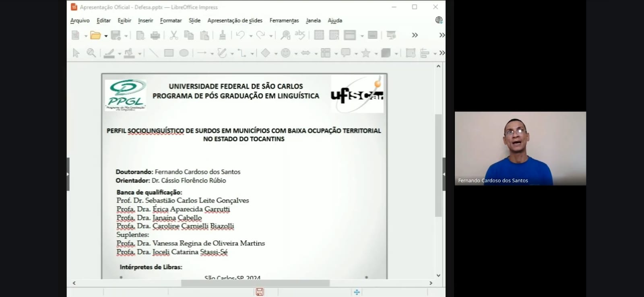Show more hidden standard toolbar buttons
This screenshot has width=644, height=297.
click(x=415, y=35)
